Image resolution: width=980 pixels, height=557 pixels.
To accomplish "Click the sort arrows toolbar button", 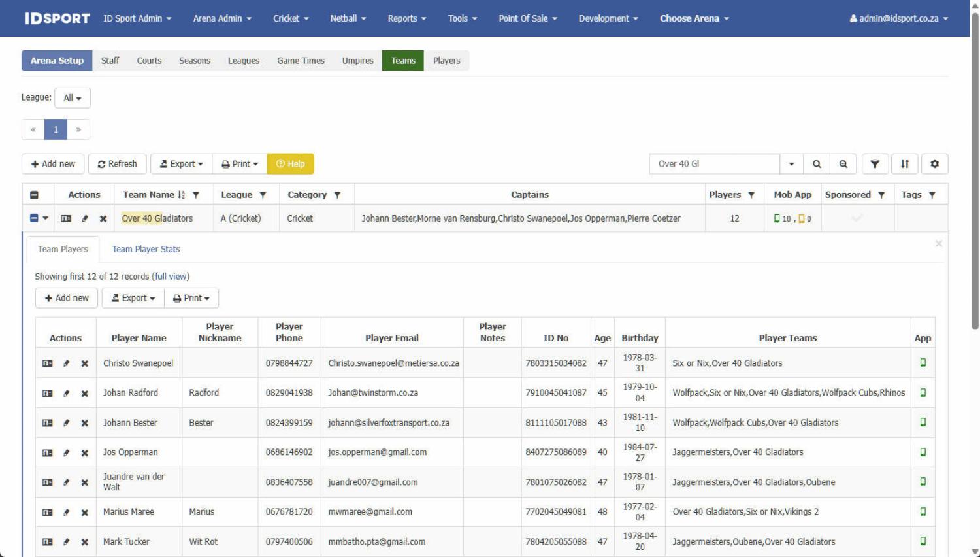I will pos(905,164).
